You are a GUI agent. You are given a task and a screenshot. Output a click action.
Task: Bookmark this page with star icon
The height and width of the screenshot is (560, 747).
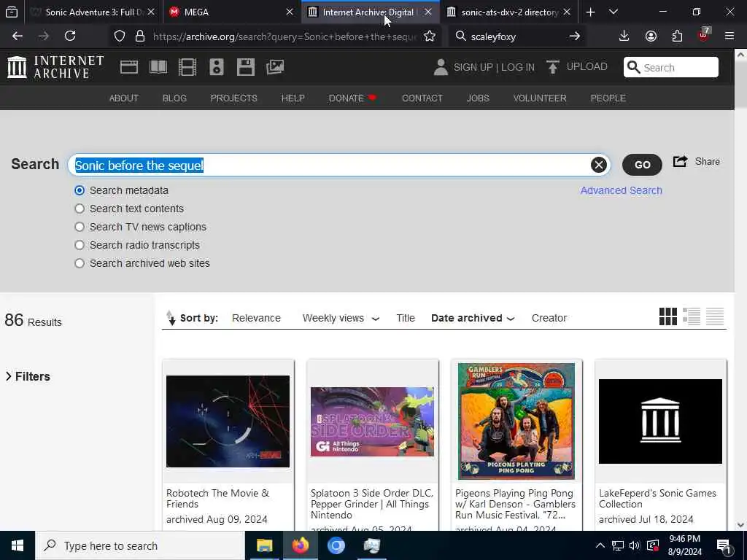pyautogui.click(x=430, y=36)
